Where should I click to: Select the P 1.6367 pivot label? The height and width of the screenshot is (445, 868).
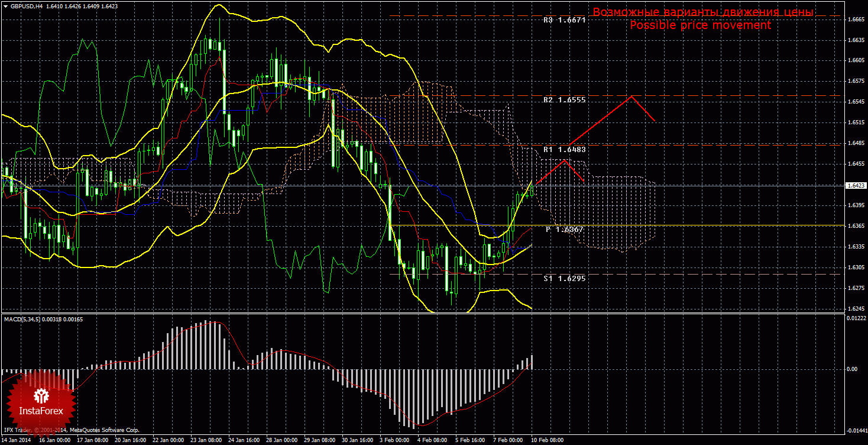click(x=565, y=229)
